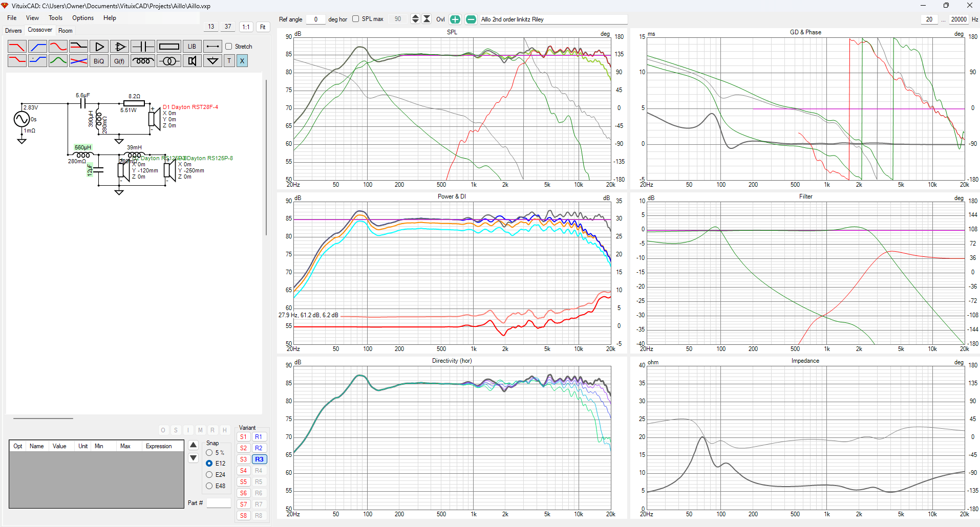Viewport: 980px width, 527px height.
Task: Select the wire connection tool
Action: (212, 47)
